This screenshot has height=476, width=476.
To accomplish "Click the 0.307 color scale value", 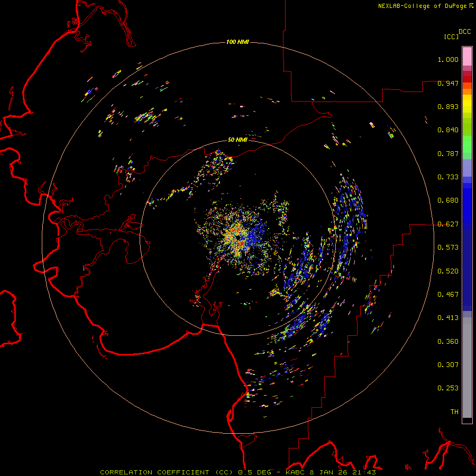I will point(448,364).
